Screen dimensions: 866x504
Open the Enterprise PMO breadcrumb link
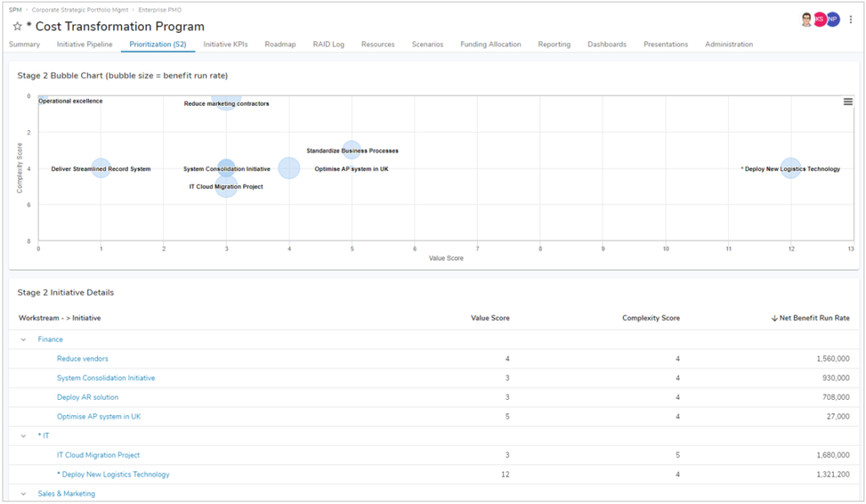(x=161, y=8)
